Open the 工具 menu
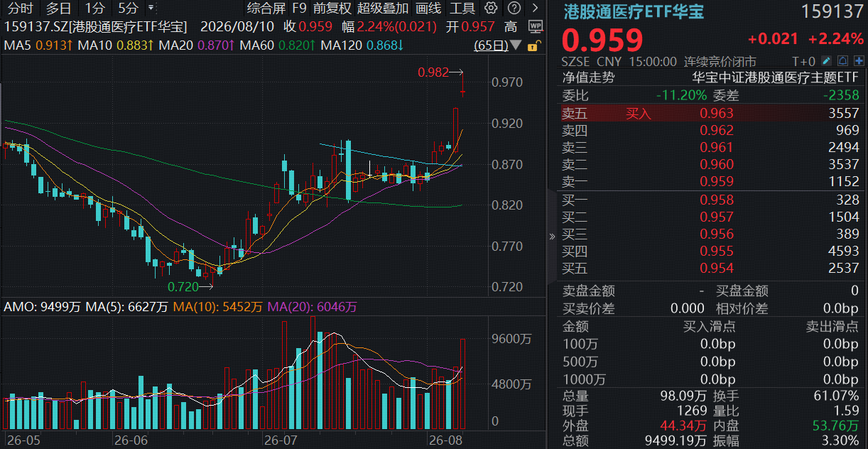Screen dimensions: 868x449 tap(462, 9)
